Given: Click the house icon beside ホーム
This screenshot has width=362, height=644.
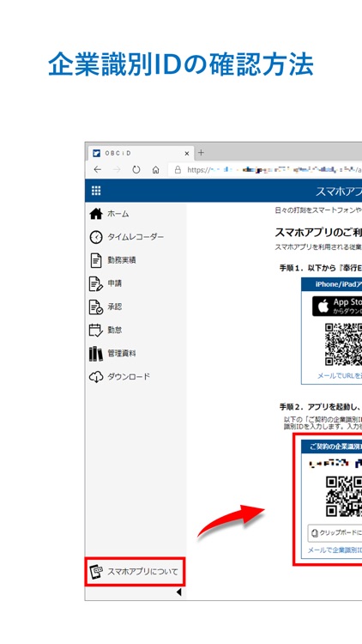Looking at the screenshot, I should click(x=96, y=214).
